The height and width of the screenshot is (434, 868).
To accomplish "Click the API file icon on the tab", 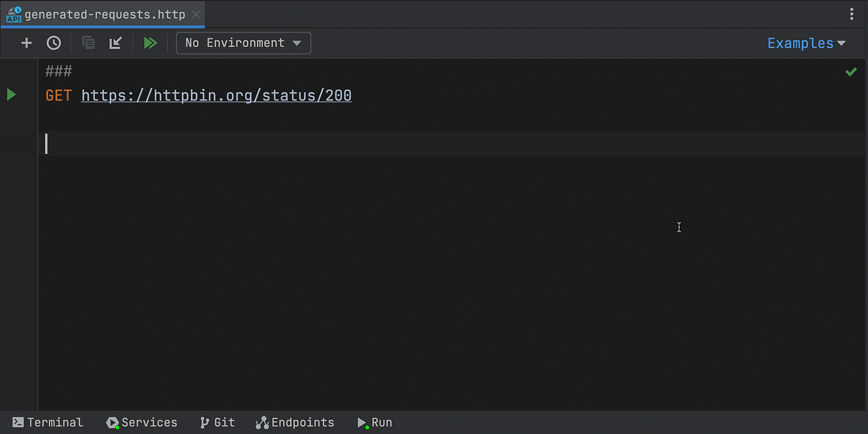I will point(14,14).
